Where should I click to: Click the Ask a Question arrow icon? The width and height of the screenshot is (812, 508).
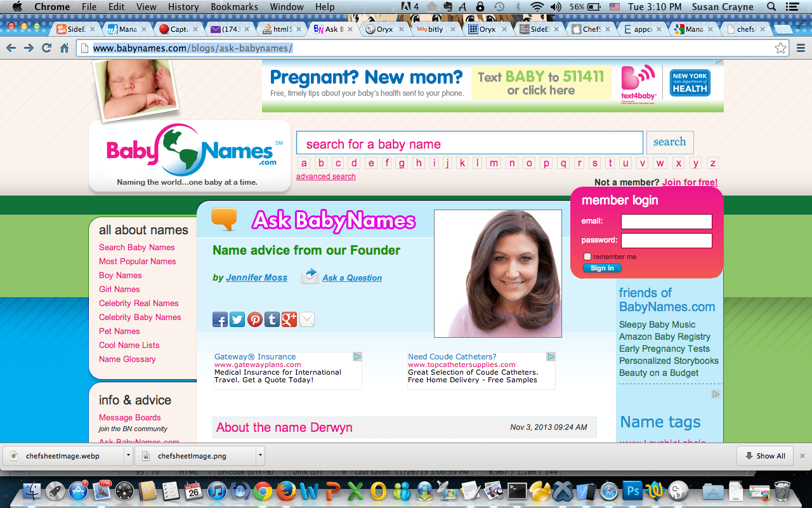(310, 276)
